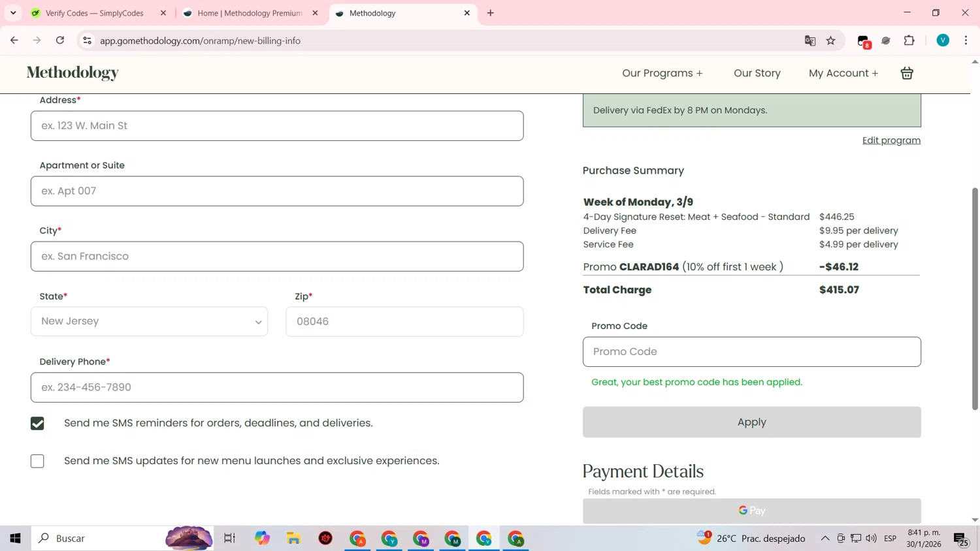Pay with Google Pay button
The width and height of the screenshot is (980, 551).
pos(751,511)
